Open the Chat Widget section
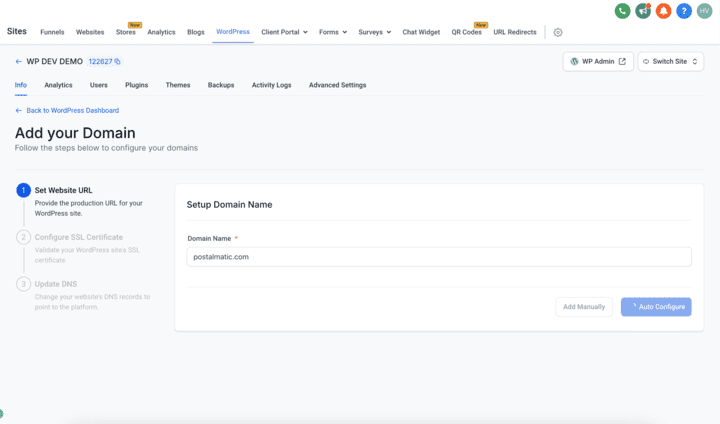The width and height of the screenshot is (720, 424). tap(421, 32)
